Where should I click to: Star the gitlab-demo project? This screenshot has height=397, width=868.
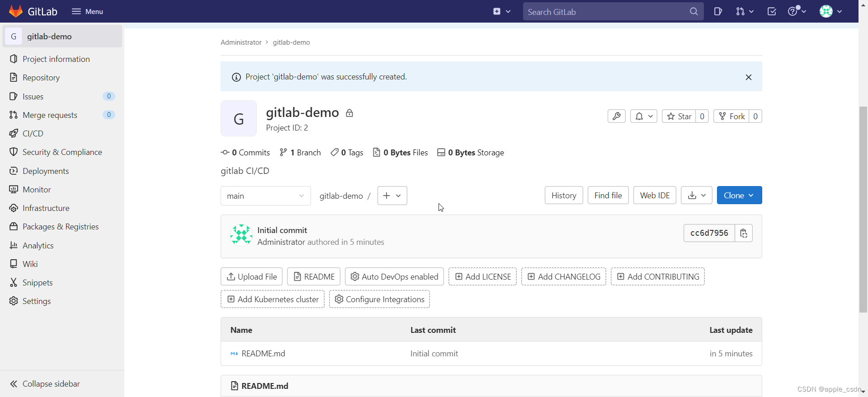coord(679,116)
